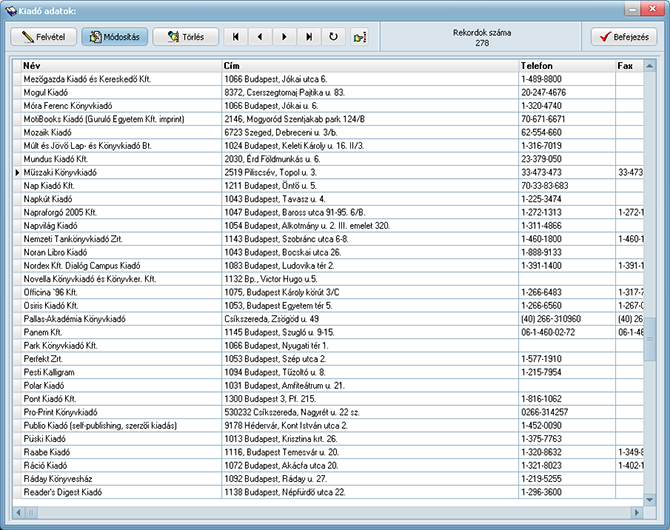Select Pro-Print Könyvkiadó row

(x=328, y=412)
